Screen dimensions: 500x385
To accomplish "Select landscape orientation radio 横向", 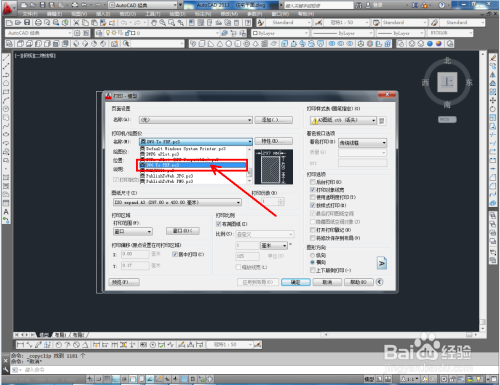I will coord(313,262).
